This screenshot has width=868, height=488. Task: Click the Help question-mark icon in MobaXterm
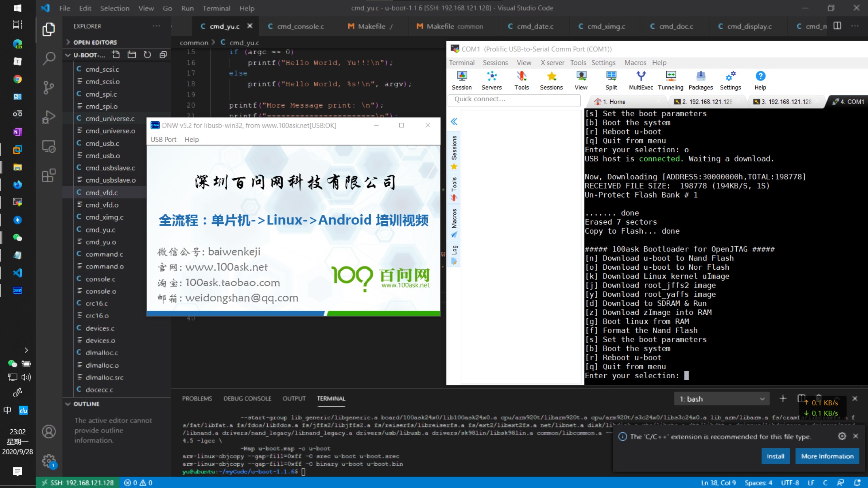coord(760,80)
